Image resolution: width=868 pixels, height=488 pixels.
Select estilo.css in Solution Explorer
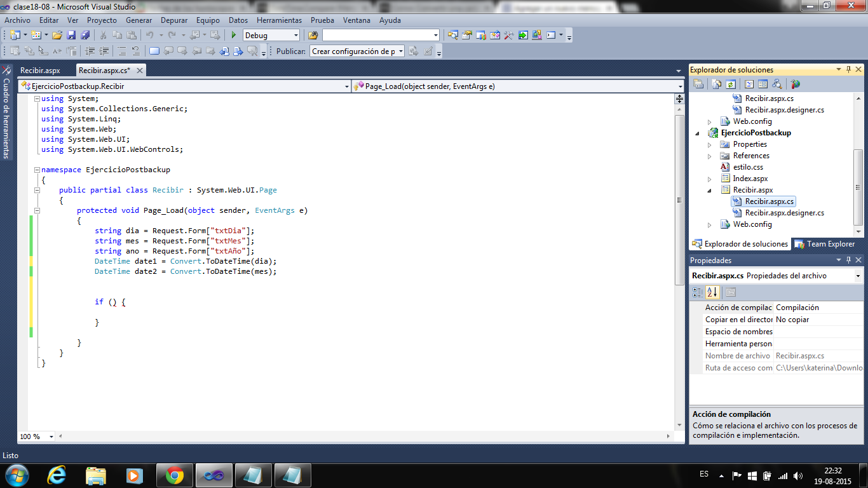[748, 167]
